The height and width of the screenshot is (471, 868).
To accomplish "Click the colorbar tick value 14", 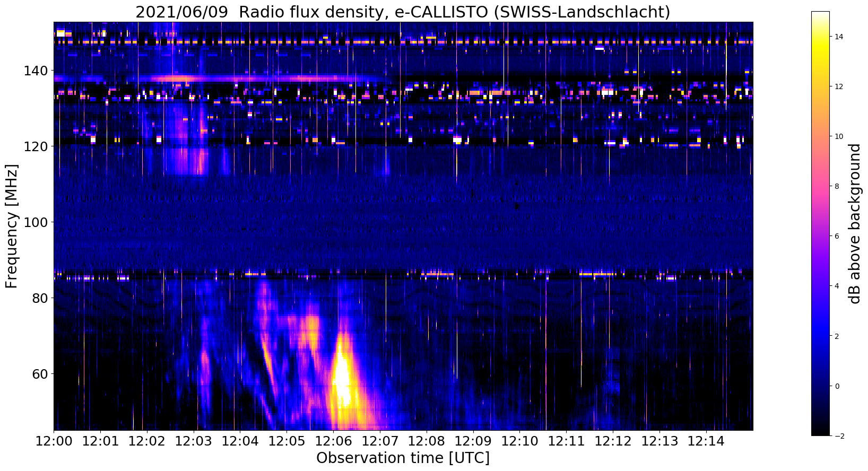I will 839,37.
